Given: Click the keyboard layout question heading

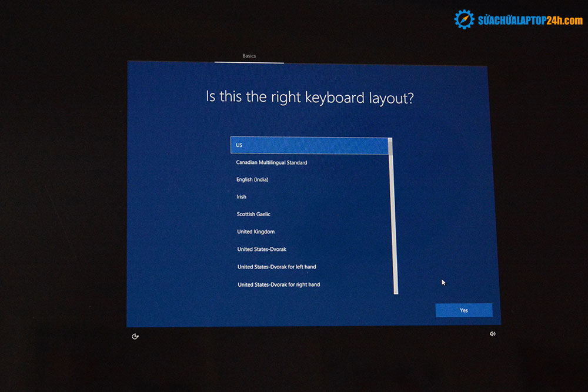Looking at the screenshot, I should pyautogui.click(x=309, y=97).
